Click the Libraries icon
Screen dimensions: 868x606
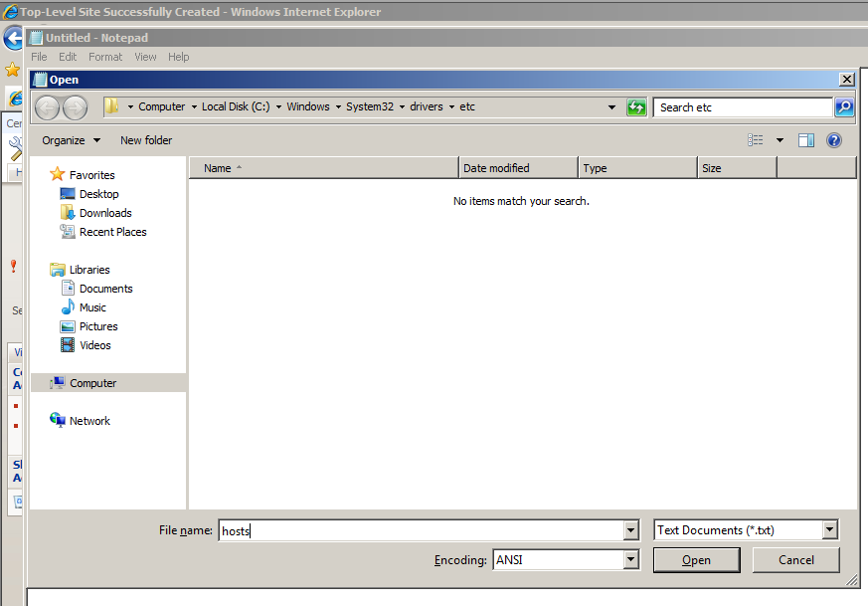click(57, 270)
